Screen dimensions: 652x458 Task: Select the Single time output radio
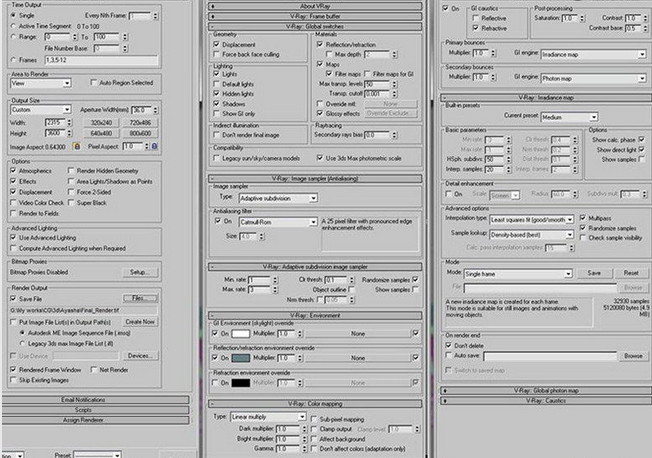point(13,15)
